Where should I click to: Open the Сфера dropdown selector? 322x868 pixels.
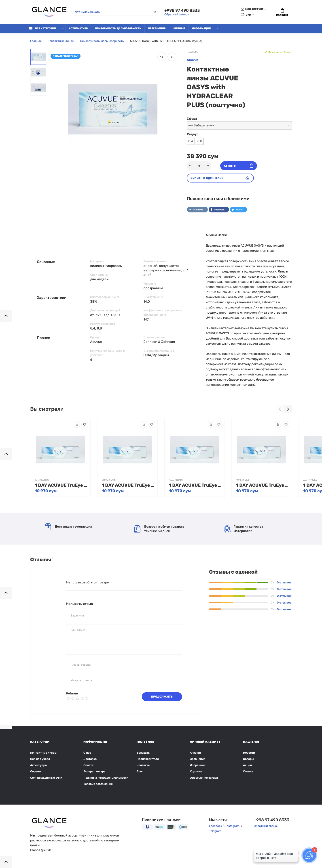(239, 125)
